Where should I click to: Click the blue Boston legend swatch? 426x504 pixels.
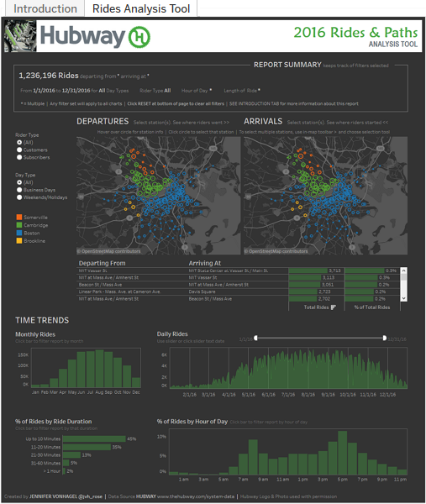pyautogui.click(x=19, y=233)
